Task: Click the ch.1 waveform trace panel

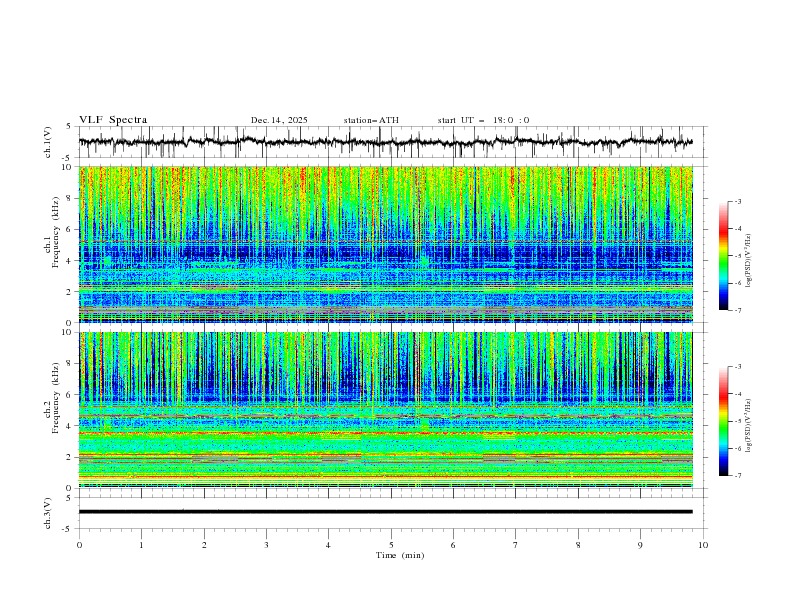Action: 393,142
